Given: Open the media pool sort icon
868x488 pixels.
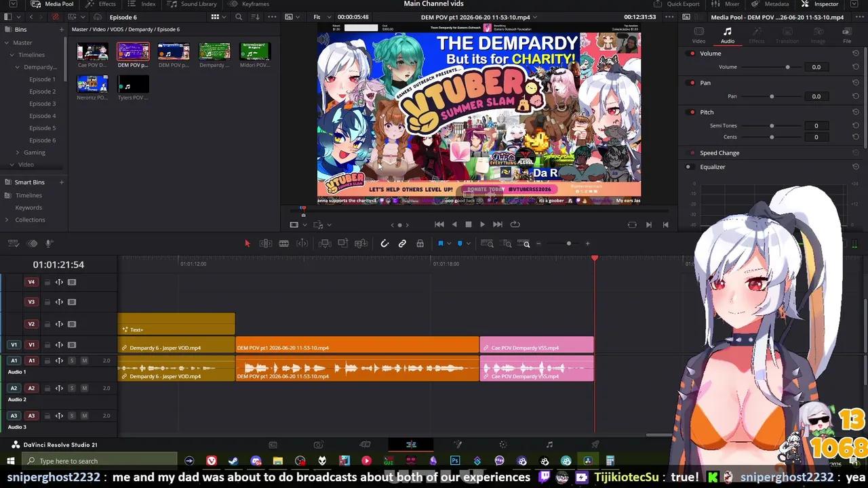Looking at the screenshot, I should [256, 17].
